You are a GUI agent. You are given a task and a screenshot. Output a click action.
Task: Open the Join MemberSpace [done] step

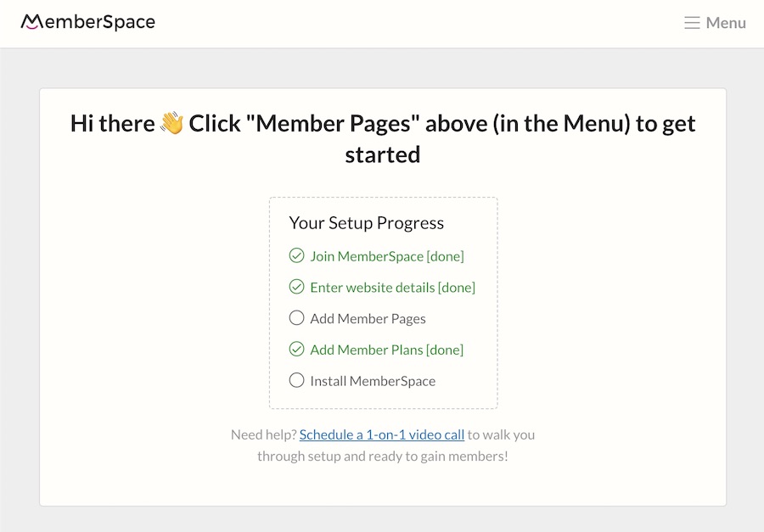[387, 256]
